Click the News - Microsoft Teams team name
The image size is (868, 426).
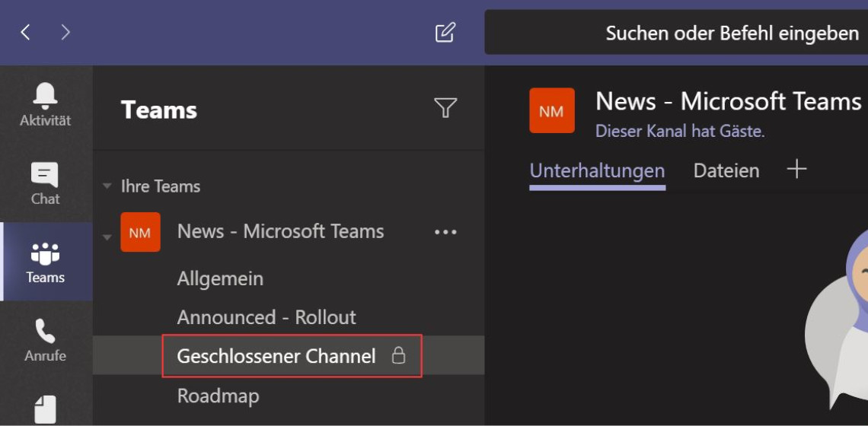281,231
